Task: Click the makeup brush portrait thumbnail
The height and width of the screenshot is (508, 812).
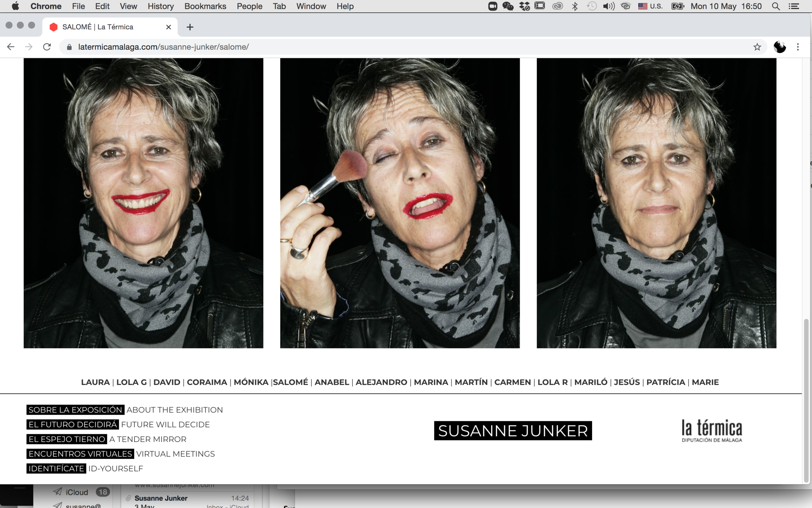Action: (400, 203)
